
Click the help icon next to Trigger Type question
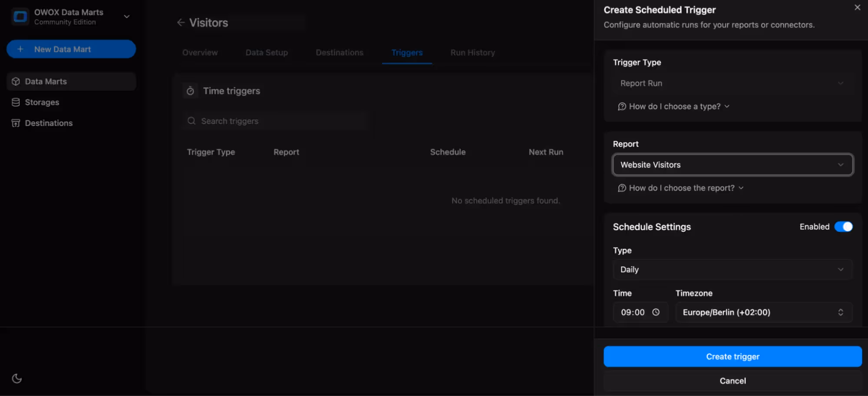(622, 106)
